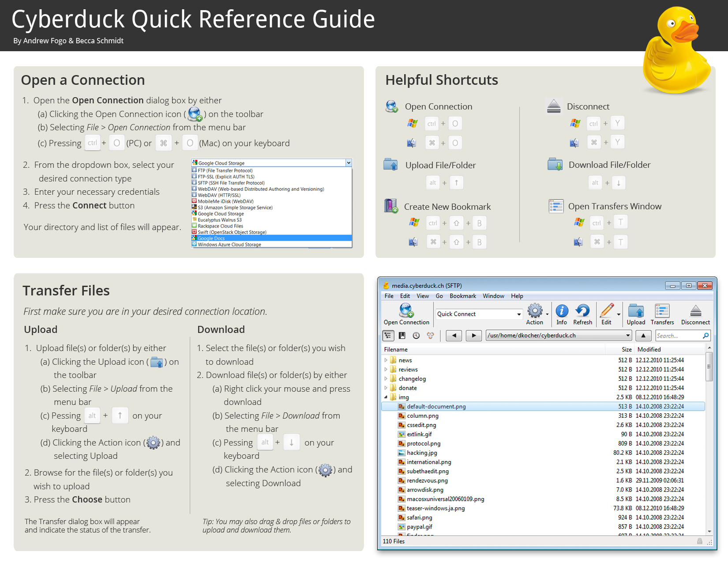Open the Go menu

coord(439,296)
